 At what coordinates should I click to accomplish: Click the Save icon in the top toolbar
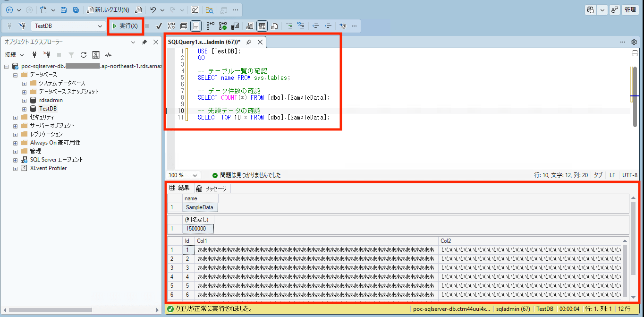(64, 10)
